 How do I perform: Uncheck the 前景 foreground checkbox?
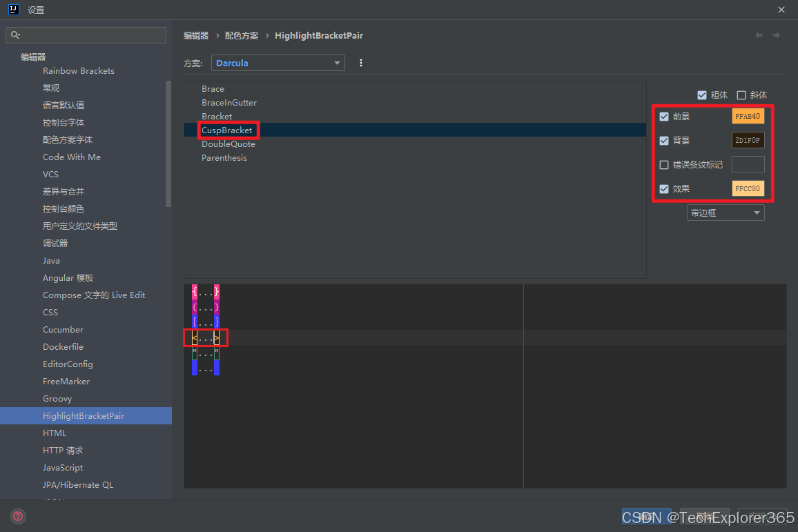click(664, 117)
